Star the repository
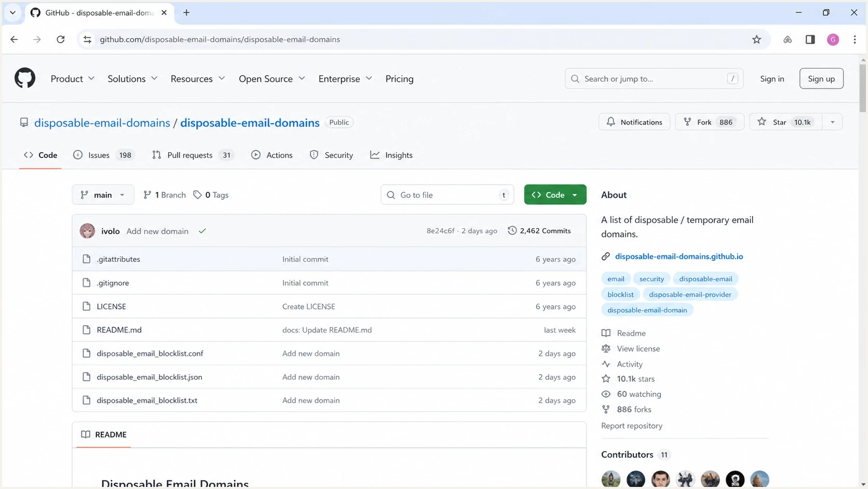 (786, 122)
